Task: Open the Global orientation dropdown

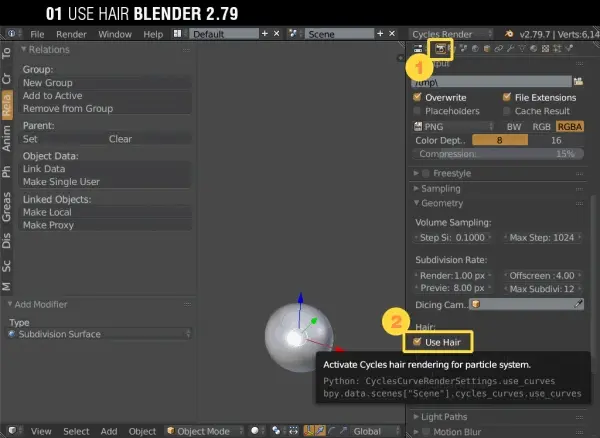Action: click(x=375, y=431)
